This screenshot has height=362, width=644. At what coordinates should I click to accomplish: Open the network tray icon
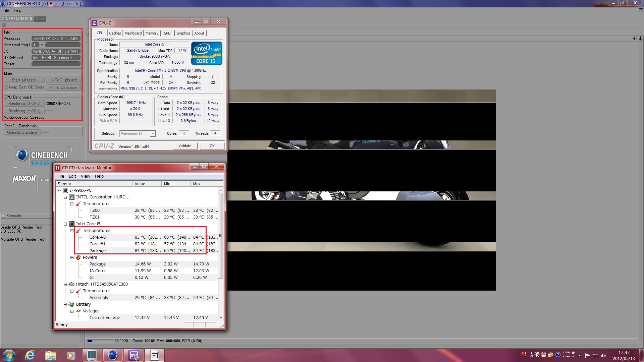pos(596,356)
